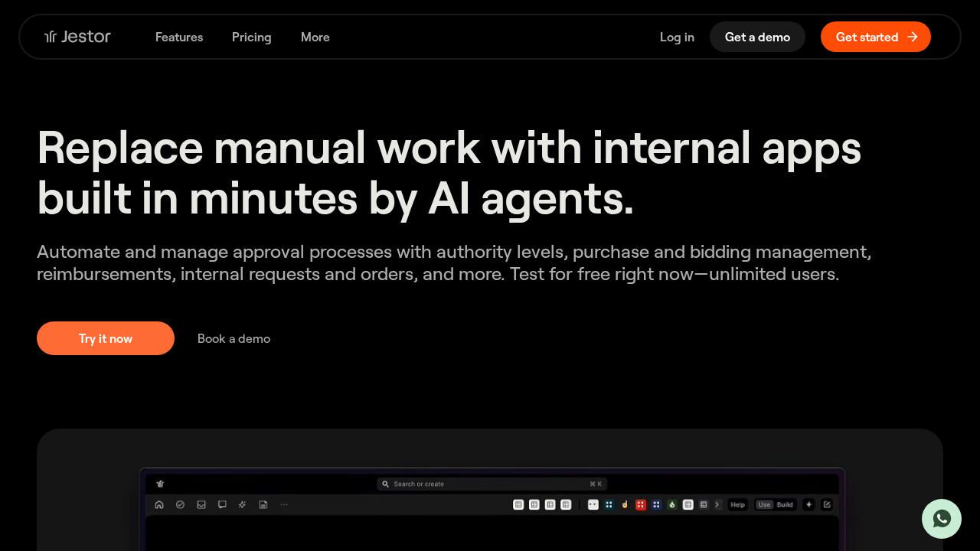Open the Features menu item
Viewport: 980px width, 551px height.
179,37
